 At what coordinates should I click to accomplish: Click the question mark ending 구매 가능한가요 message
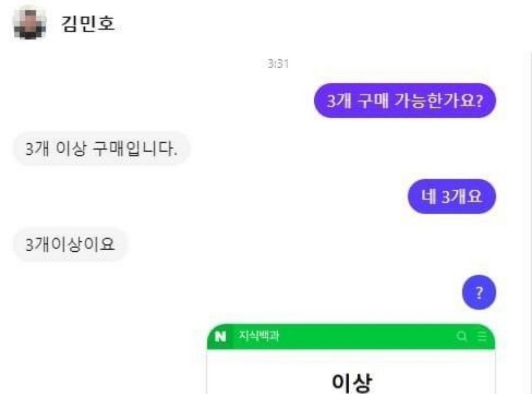click(479, 101)
